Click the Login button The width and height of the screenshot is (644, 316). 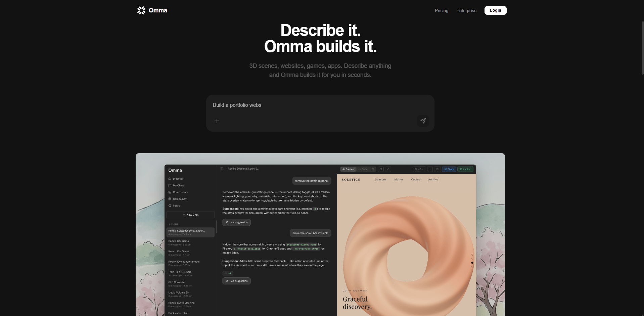click(x=496, y=10)
